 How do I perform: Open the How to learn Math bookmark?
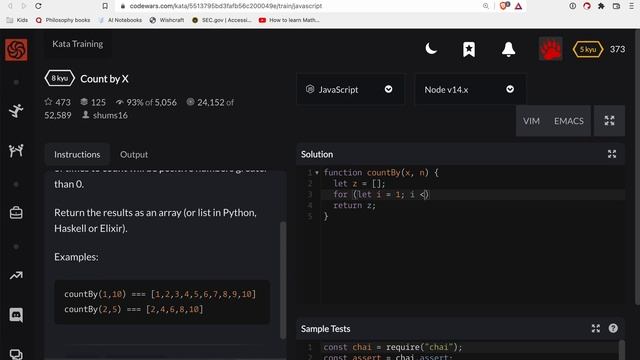pos(289,20)
